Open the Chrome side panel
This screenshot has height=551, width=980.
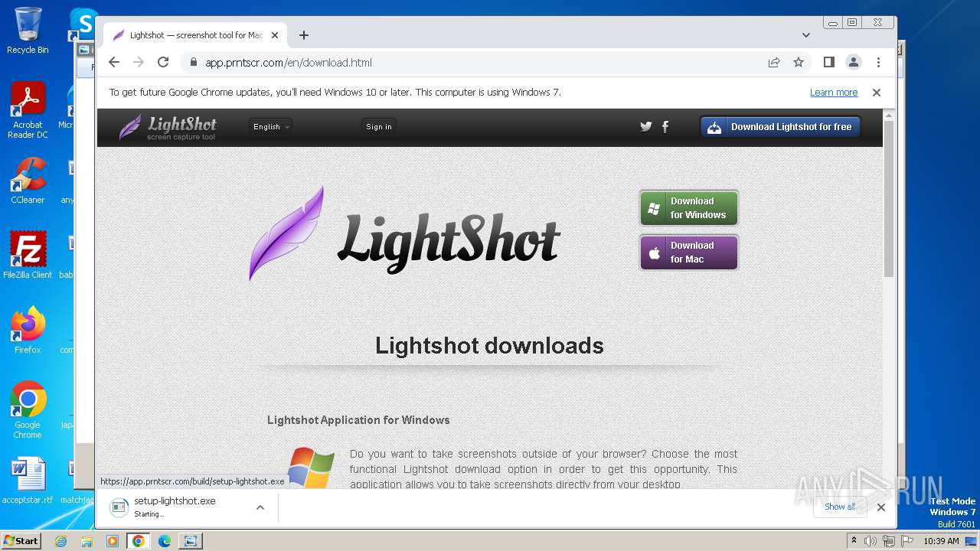coord(828,62)
